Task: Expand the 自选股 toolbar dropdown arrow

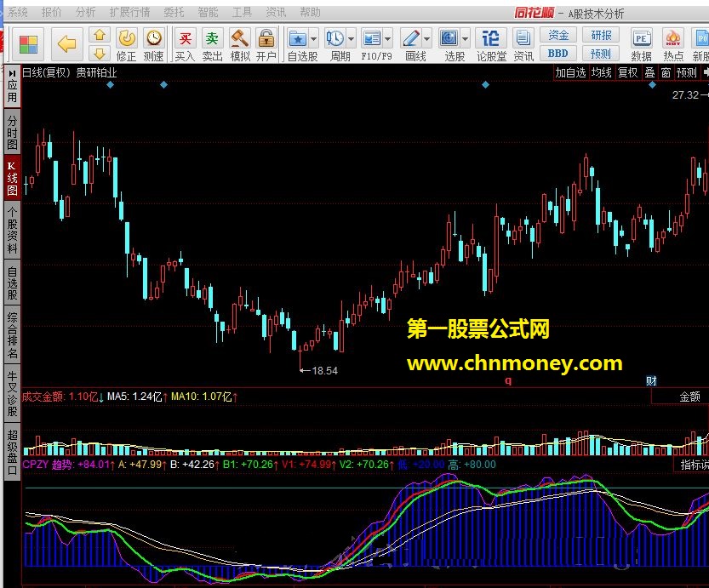Action: 314,39
